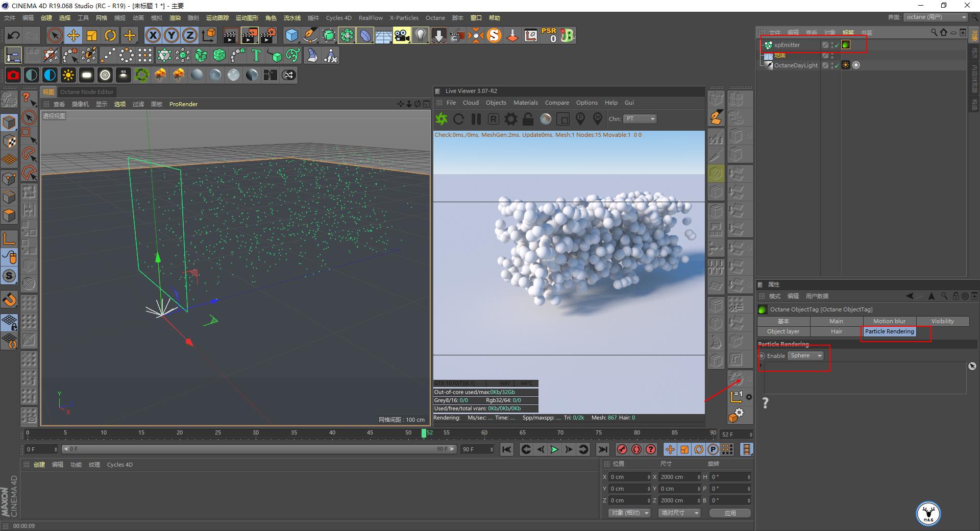Select the xpEmitter object icon

768,45
